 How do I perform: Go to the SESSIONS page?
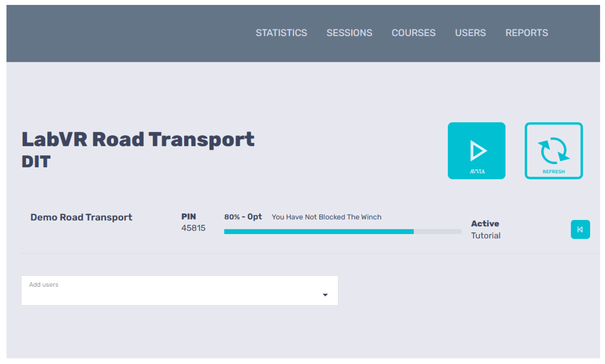tap(349, 33)
